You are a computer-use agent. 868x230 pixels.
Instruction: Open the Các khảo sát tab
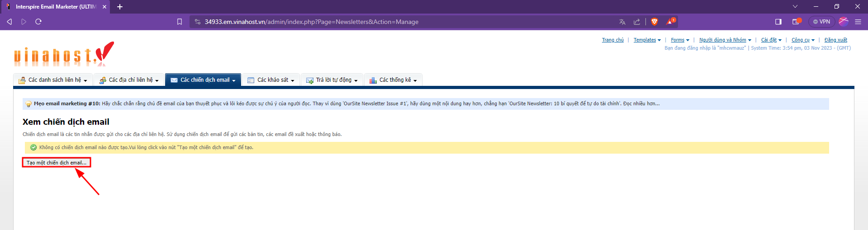(x=271, y=80)
